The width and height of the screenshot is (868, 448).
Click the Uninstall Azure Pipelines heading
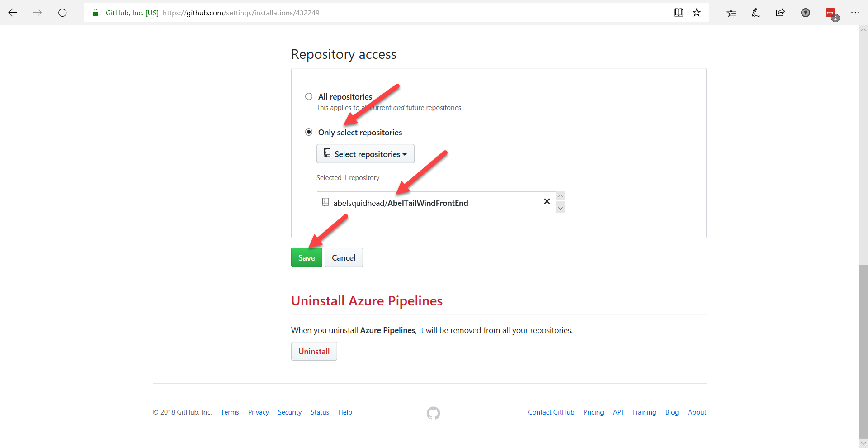(367, 301)
